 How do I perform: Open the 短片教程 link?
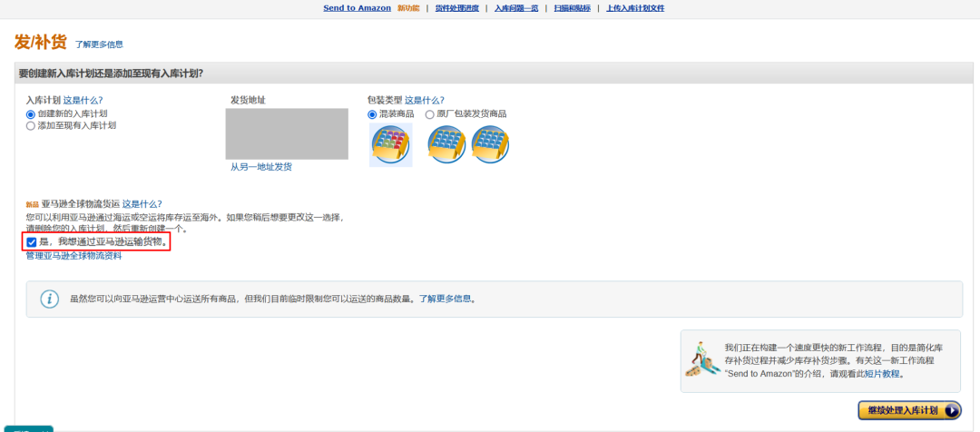[882, 374]
